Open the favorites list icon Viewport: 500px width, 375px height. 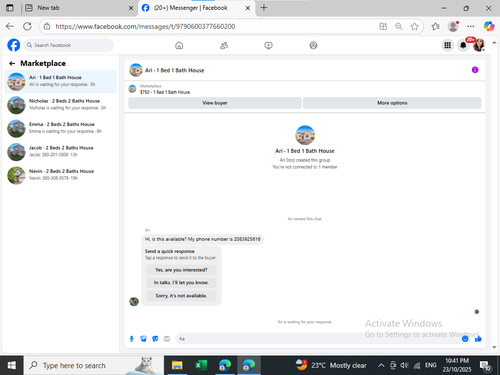pyautogui.click(x=435, y=26)
